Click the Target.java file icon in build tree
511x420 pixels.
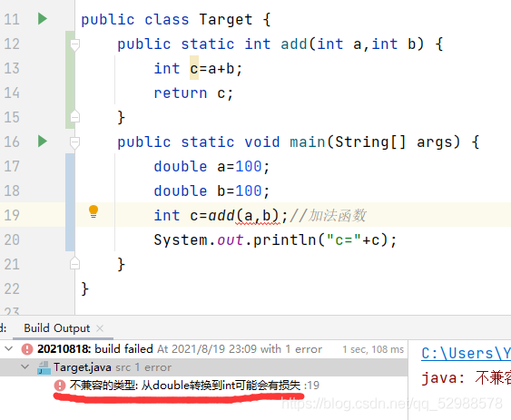[x=44, y=367]
